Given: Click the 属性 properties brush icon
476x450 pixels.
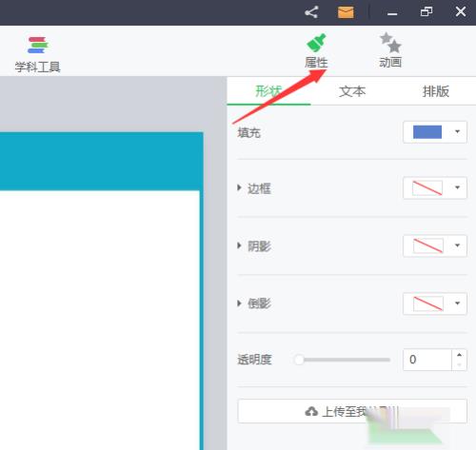Looking at the screenshot, I should pyautogui.click(x=316, y=43).
